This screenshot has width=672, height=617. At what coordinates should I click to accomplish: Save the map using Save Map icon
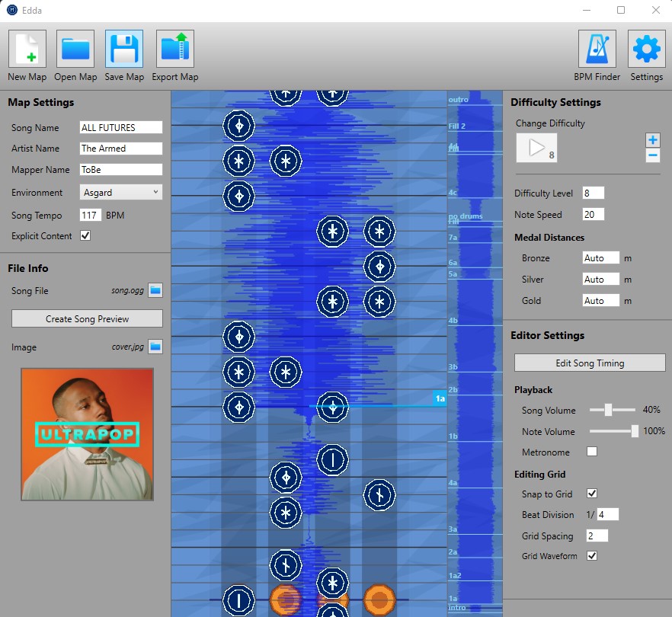tap(124, 49)
